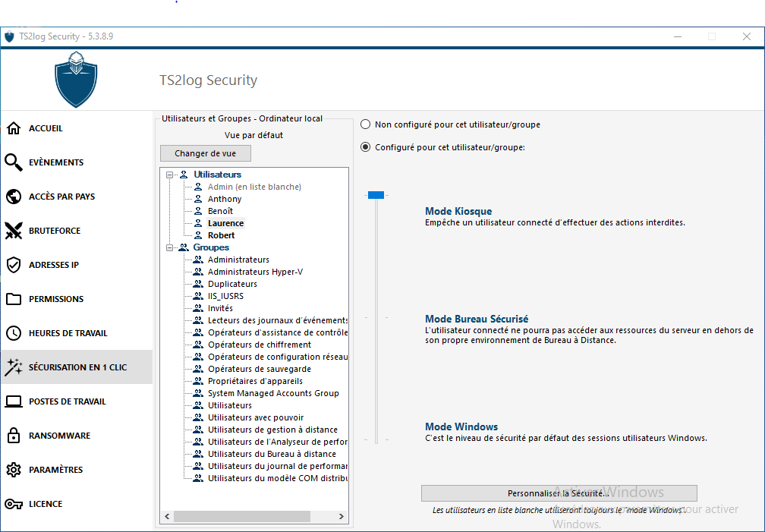Click the folder icon for Permissions
The image size is (765, 532).
tap(14, 299)
